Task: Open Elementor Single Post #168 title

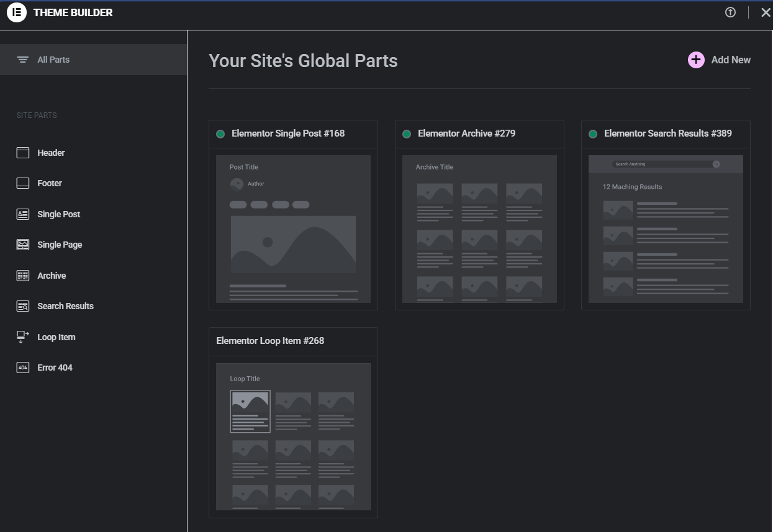Action: pos(288,133)
